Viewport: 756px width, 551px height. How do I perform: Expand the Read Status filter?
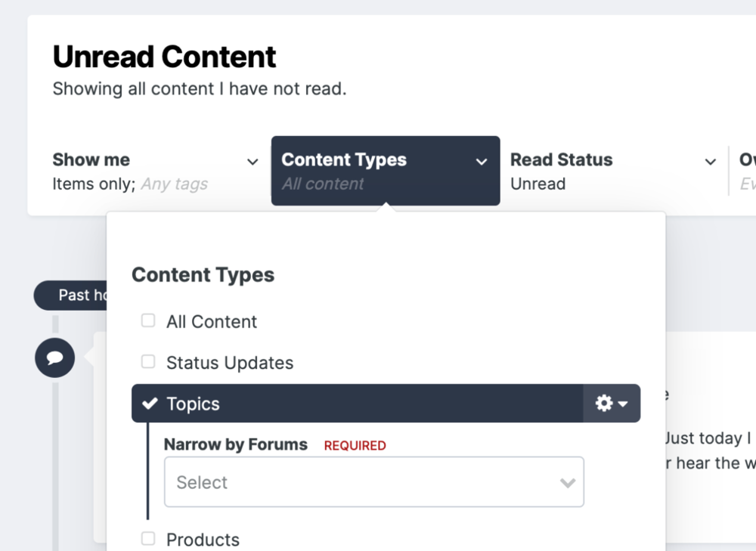coord(561,160)
